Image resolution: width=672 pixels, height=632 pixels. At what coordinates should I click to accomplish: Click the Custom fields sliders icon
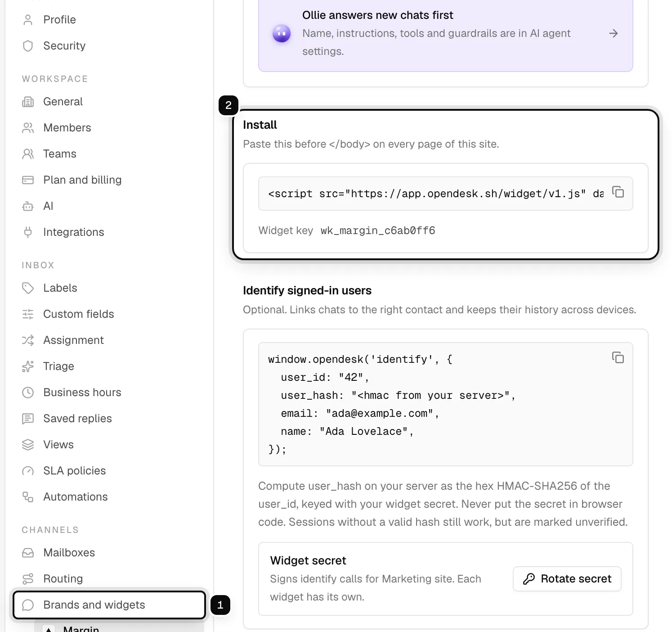(x=28, y=314)
